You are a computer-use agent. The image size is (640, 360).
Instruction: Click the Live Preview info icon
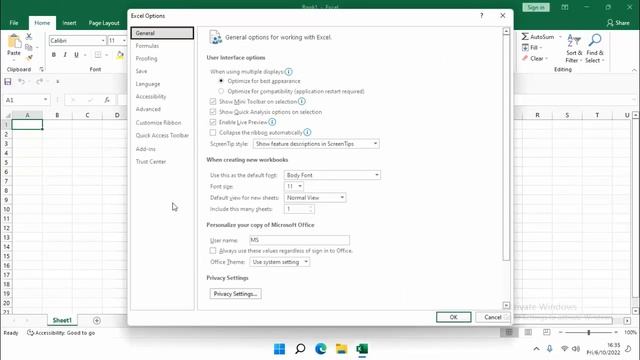pos(272,122)
